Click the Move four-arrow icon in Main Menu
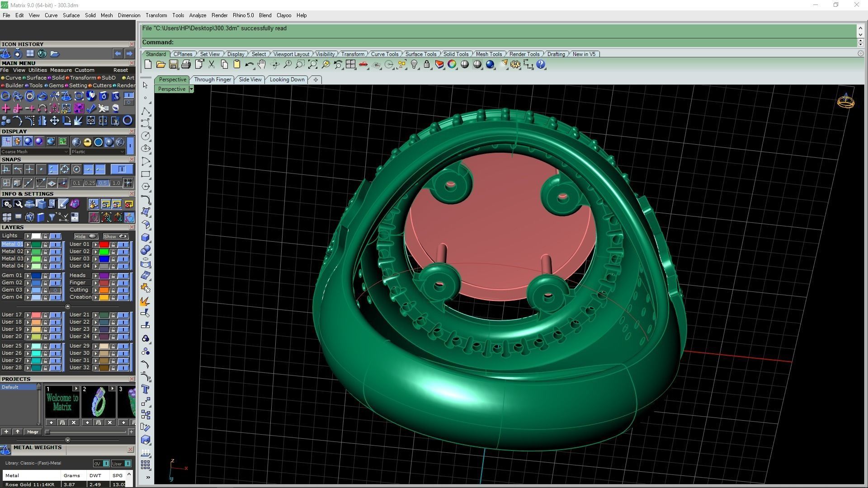 54,121
